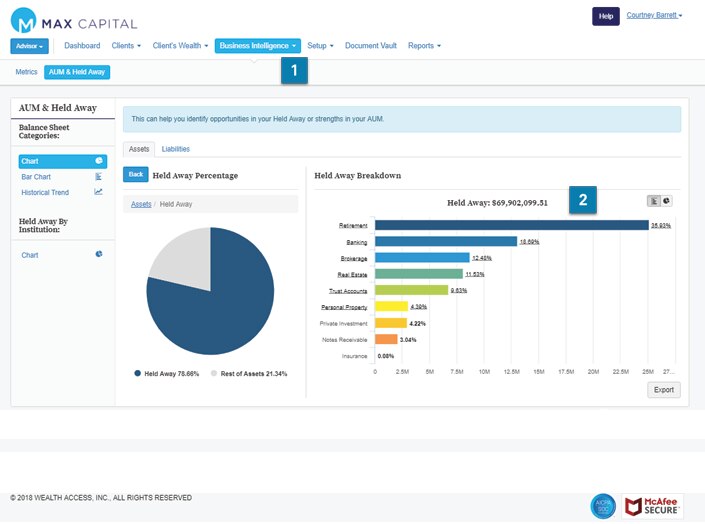Screen dimensions: 705x524
Task: Click the round blue certification seal in footer
Action: point(602,506)
